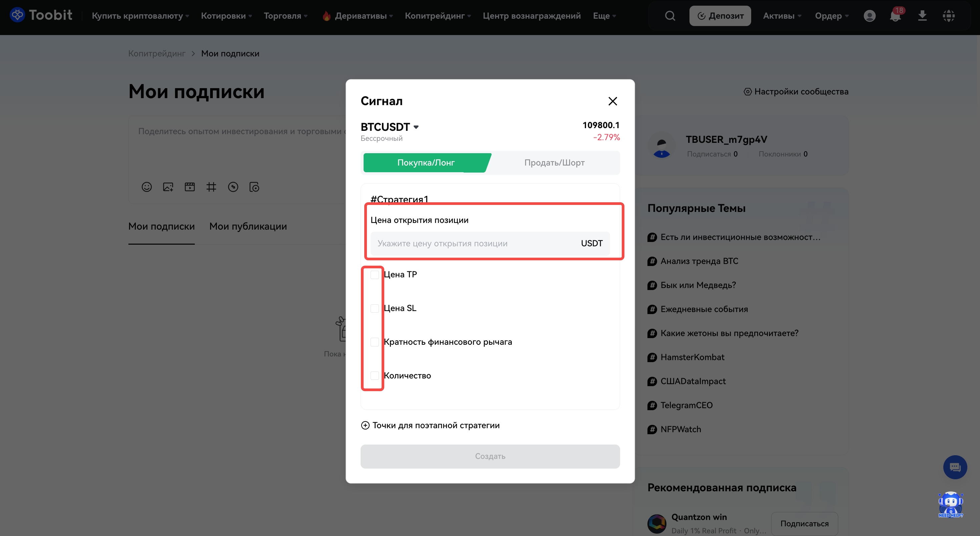Screen dimensions: 980x536
Task: Click the download app icon
Action: [922, 16]
